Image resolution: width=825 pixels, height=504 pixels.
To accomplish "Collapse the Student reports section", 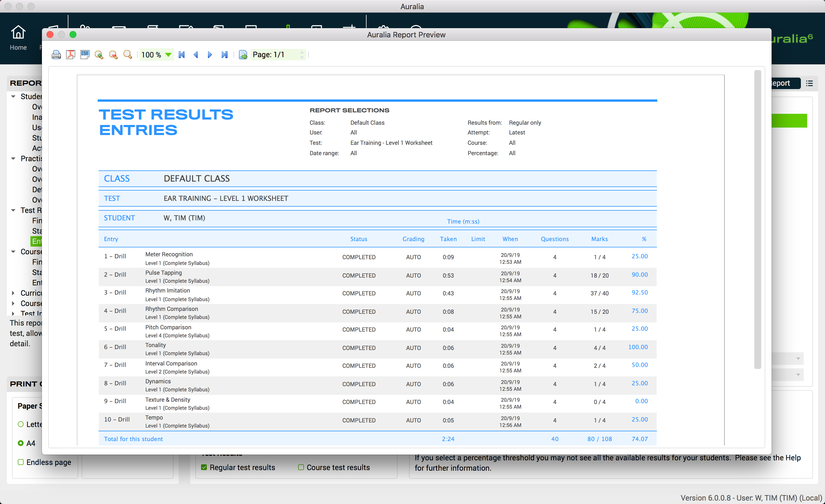I will (x=13, y=96).
